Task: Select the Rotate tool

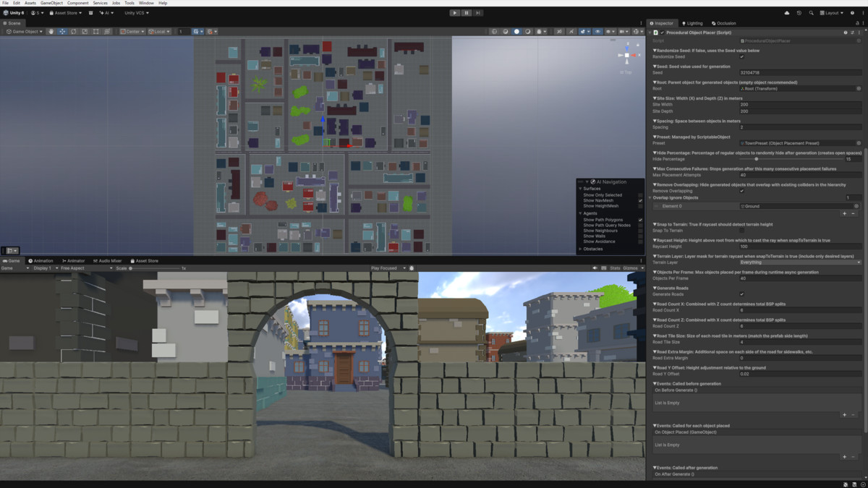Action: (x=74, y=32)
